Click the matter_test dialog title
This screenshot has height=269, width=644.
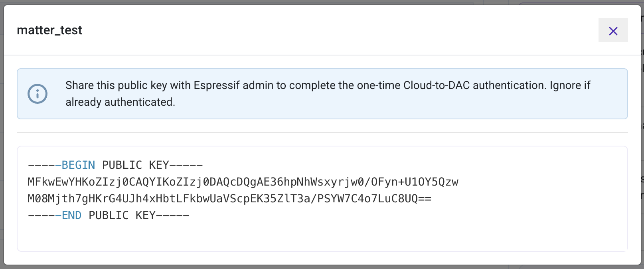point(49,30)
